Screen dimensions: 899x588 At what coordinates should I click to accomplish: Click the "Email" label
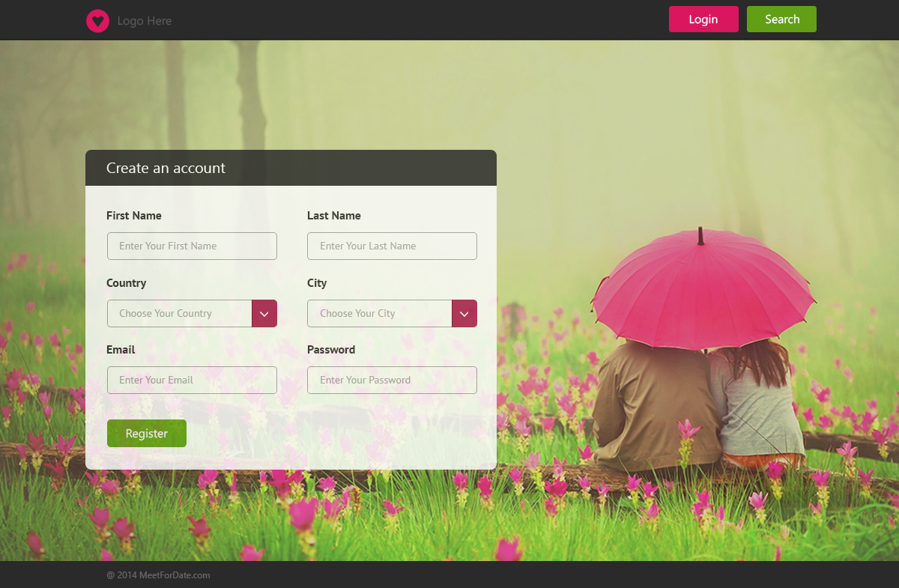click(121, 350)
